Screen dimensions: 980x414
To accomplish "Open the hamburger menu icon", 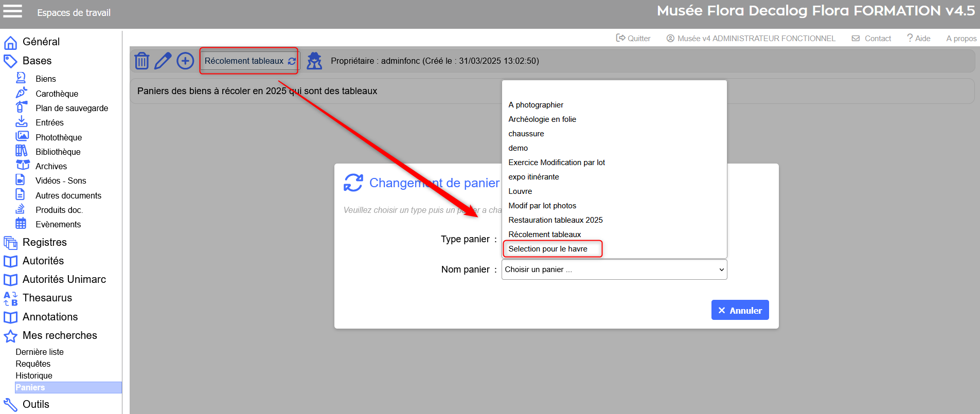I will click(12, 11).
